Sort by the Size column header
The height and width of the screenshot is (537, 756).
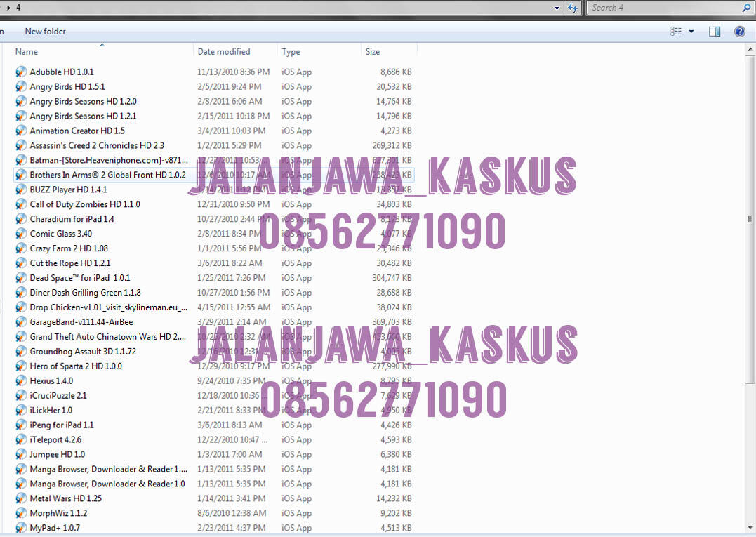point(372,51)
